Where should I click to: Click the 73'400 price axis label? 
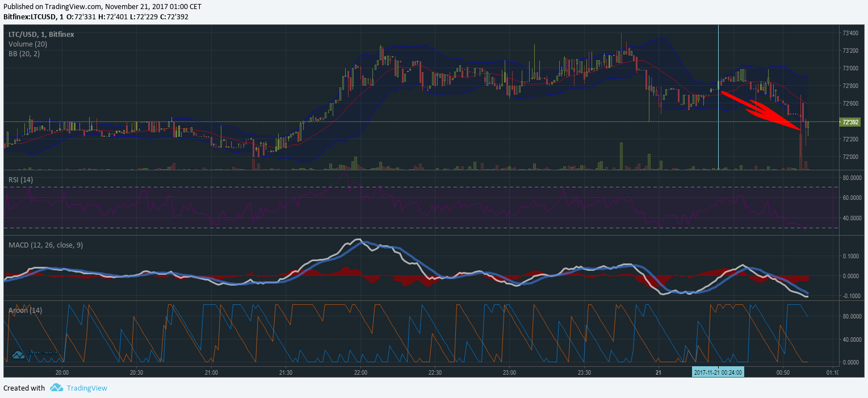click(850, 33)
